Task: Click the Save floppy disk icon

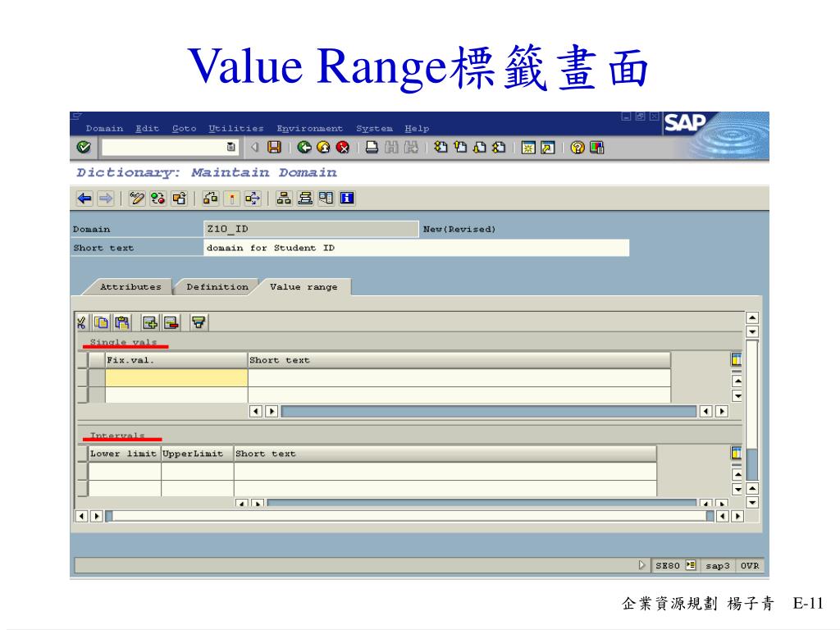Action: [274, 147]
